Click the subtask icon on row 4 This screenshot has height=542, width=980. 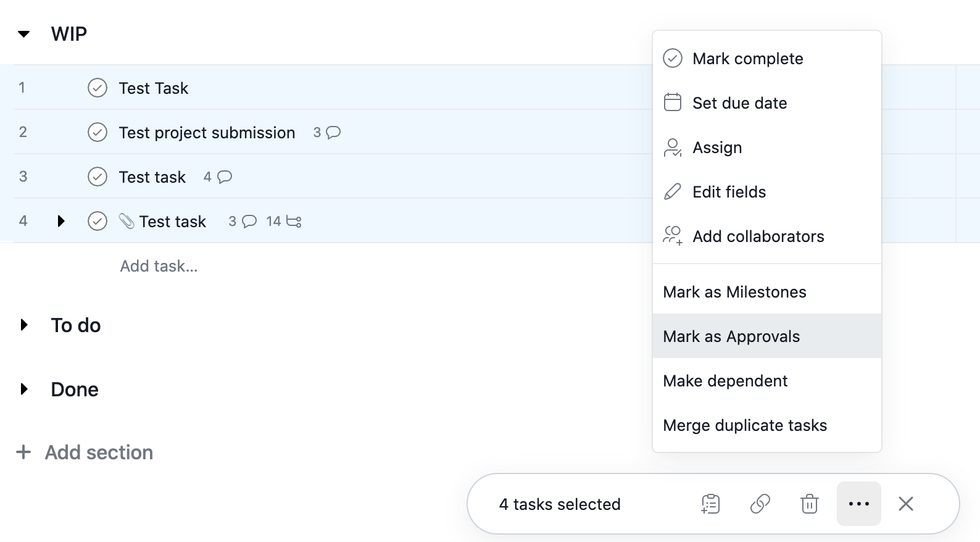tap(294, 221)
